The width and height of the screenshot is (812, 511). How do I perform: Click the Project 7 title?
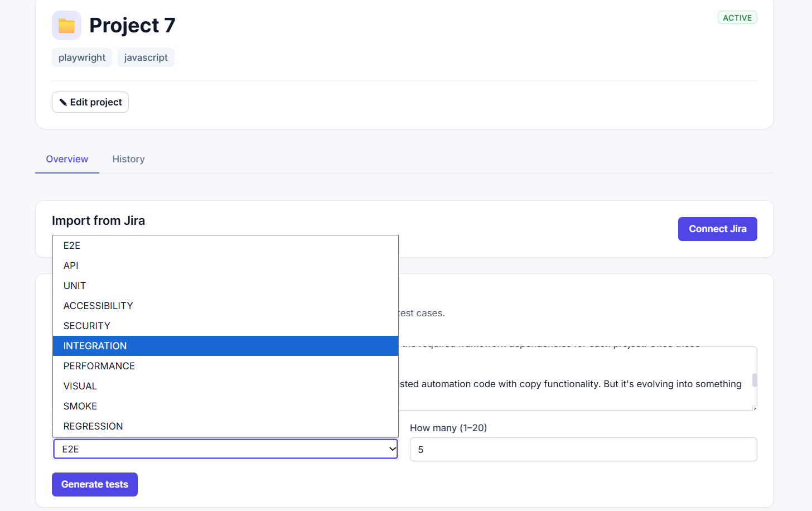click(132, 25)
